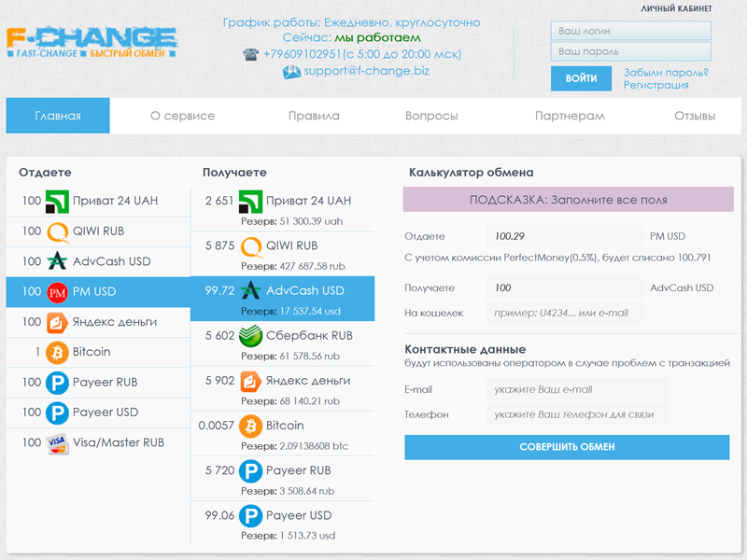This screenshot has height=560, width=747.
Task: Click the Visa/Master RUB label
Action: pyautogui.click(x=119, y=442)
